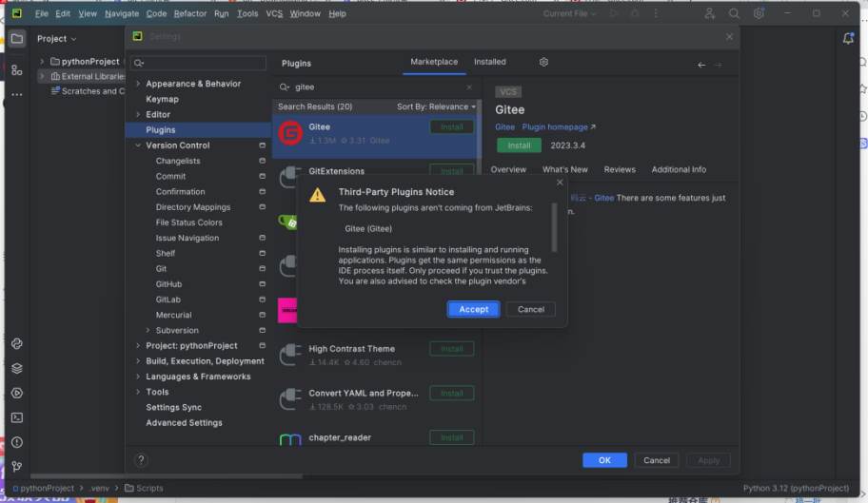Select the Gitee red logo icon
This screenshot has width=868, height=503.
290,133
